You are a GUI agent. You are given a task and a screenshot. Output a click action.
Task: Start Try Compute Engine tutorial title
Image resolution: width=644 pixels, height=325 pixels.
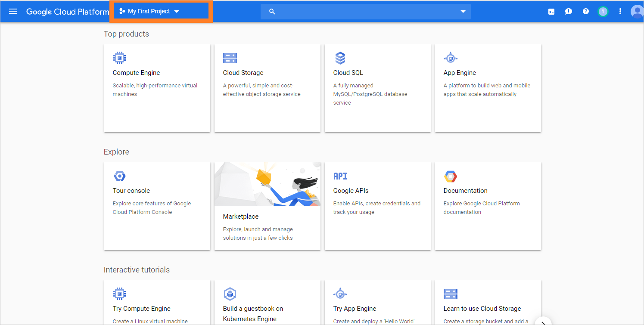(142, 309)
